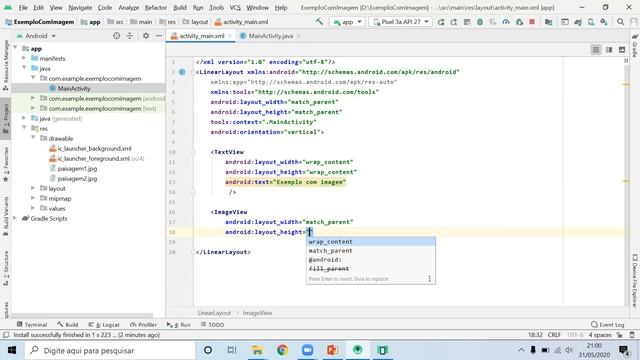640x360 pixels.
Task: Expand the values folder
Action: (33, 208)
